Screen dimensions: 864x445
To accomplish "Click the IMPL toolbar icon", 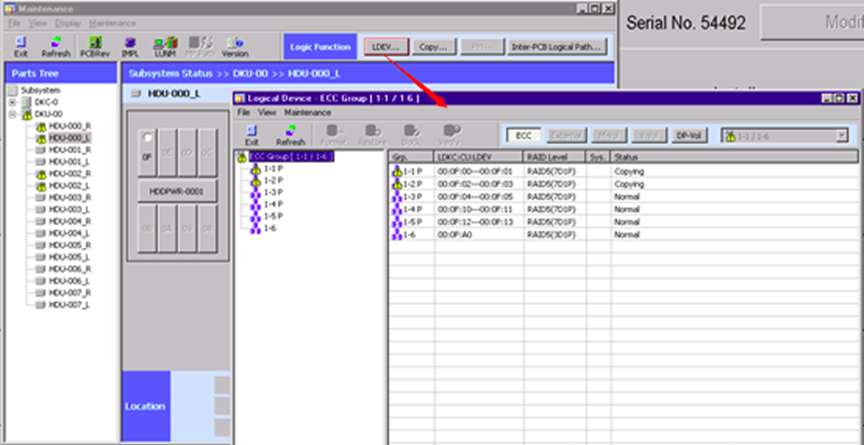I will [130, 45].
